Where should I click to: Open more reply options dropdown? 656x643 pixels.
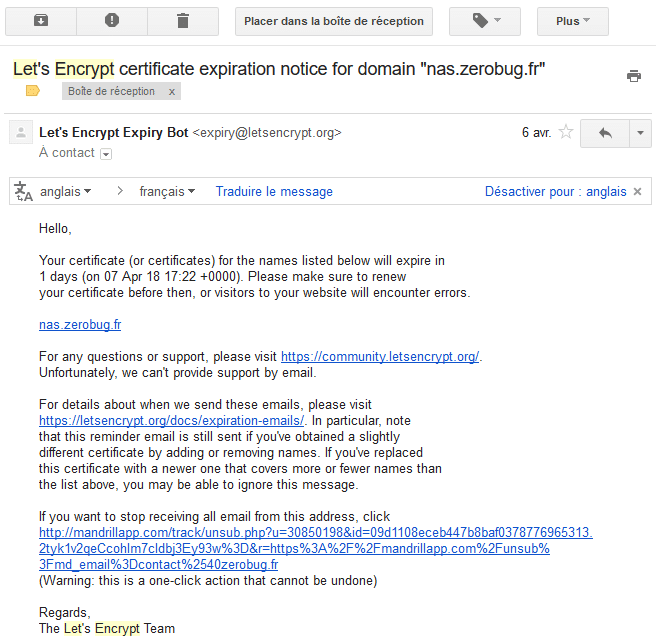(x=640, y=133)
